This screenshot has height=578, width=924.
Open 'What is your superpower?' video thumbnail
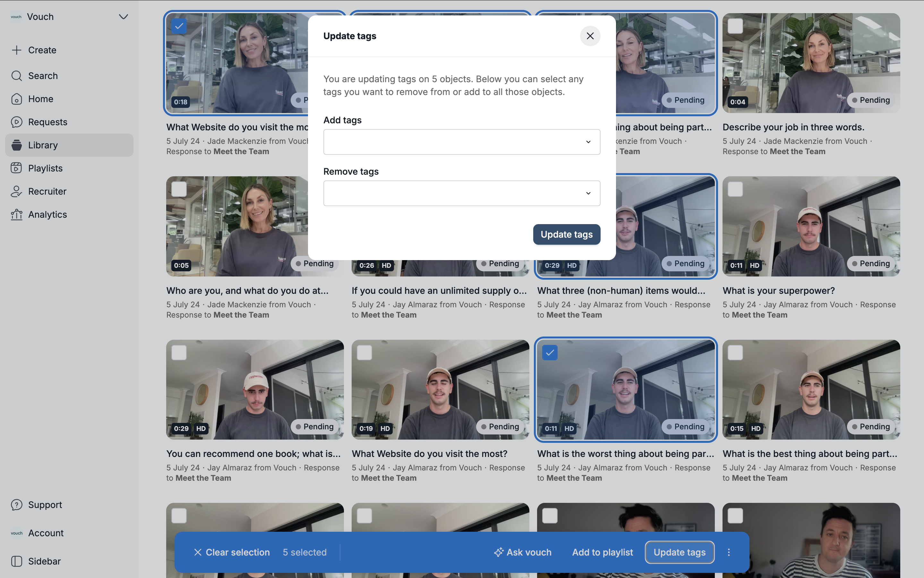click(x=811, y=226)
